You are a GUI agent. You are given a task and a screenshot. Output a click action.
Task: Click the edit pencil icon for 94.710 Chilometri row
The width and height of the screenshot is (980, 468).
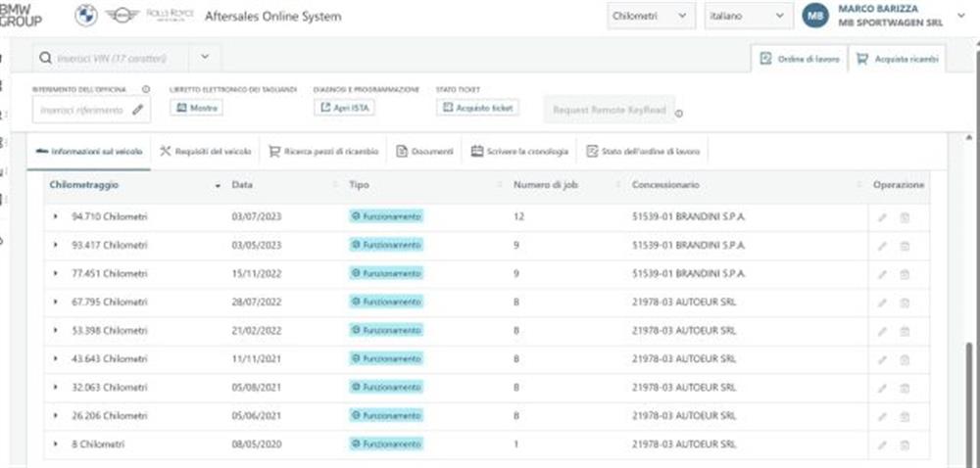coord(882,217)
